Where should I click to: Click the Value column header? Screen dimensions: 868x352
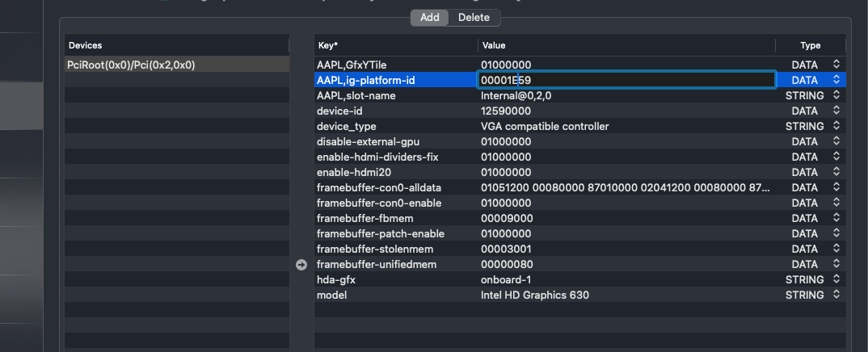pyautogui.click(x=493, y=45)
